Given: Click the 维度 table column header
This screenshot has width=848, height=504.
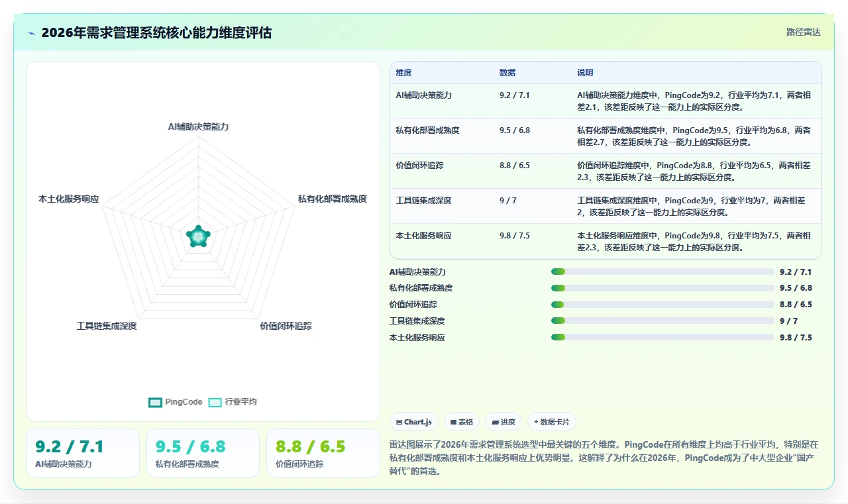Looking at the screenshot, I should 403,73.
